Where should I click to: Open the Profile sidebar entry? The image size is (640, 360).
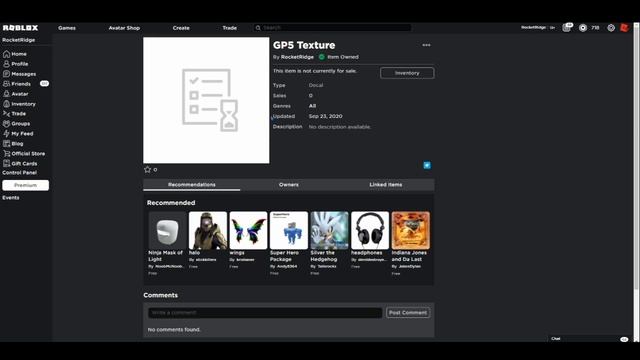coord(16,64)
